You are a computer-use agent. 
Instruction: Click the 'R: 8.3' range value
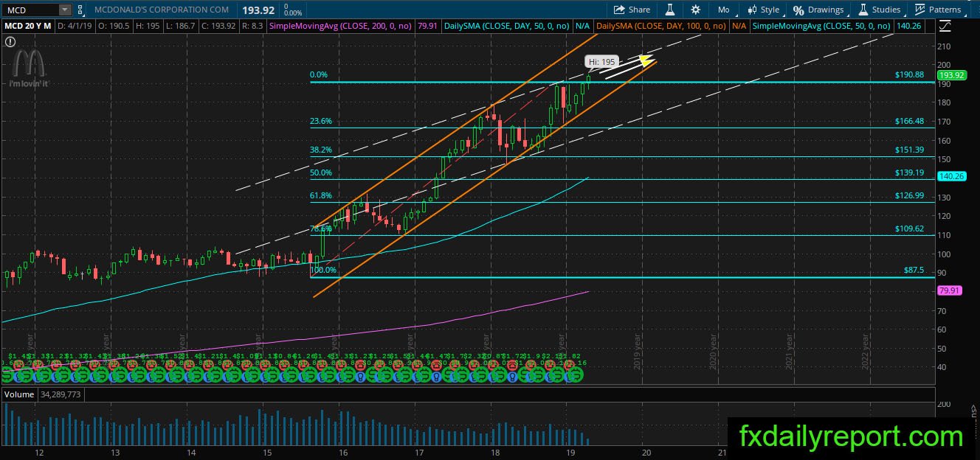(x=252, y=26)
